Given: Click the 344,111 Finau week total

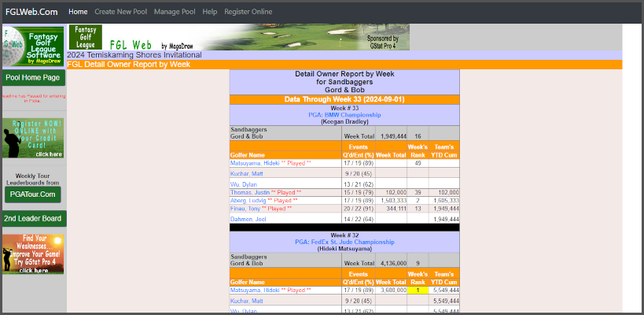Looking at the screenshot, I should [396, 209].
